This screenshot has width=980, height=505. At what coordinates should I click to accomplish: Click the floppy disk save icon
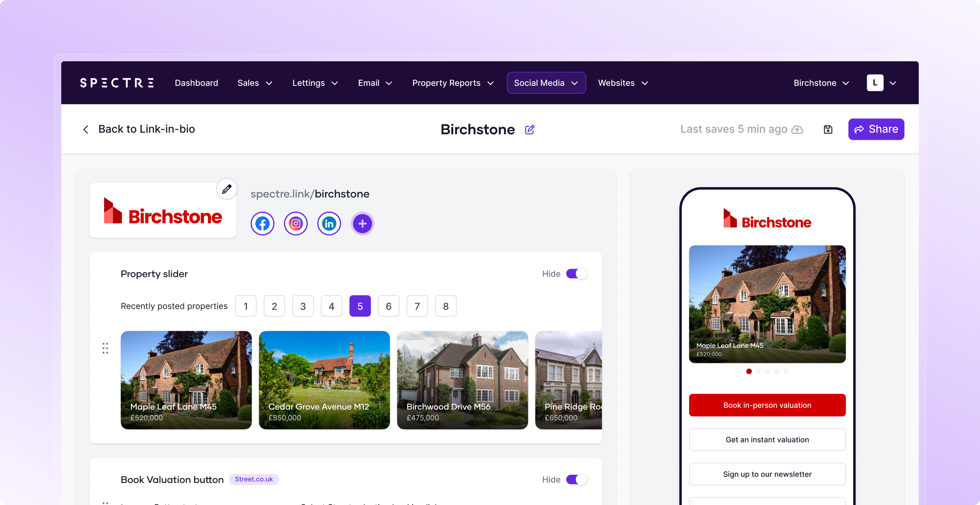(828, 130)
